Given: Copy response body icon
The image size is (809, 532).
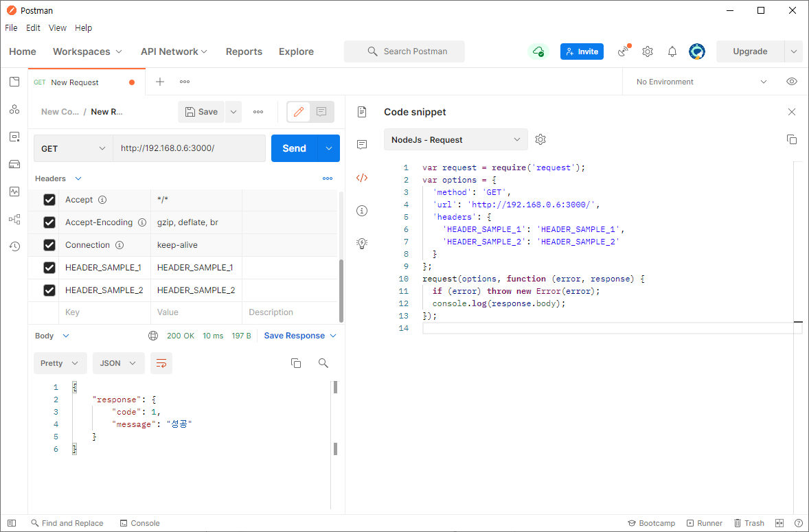Looking at the screenshot, I should 296,363.
